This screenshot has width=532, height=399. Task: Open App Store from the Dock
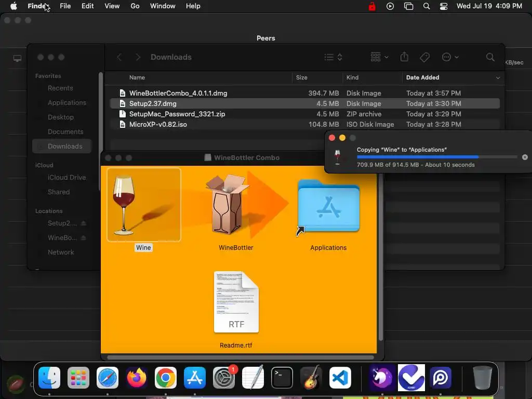point(195,378)
